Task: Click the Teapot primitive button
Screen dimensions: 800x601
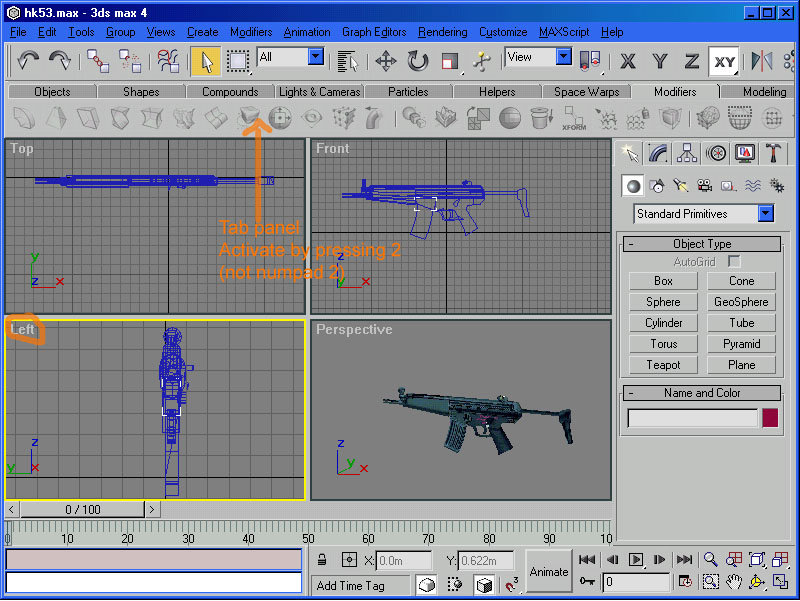Action: pyautogui.click(x=663, y=365)
